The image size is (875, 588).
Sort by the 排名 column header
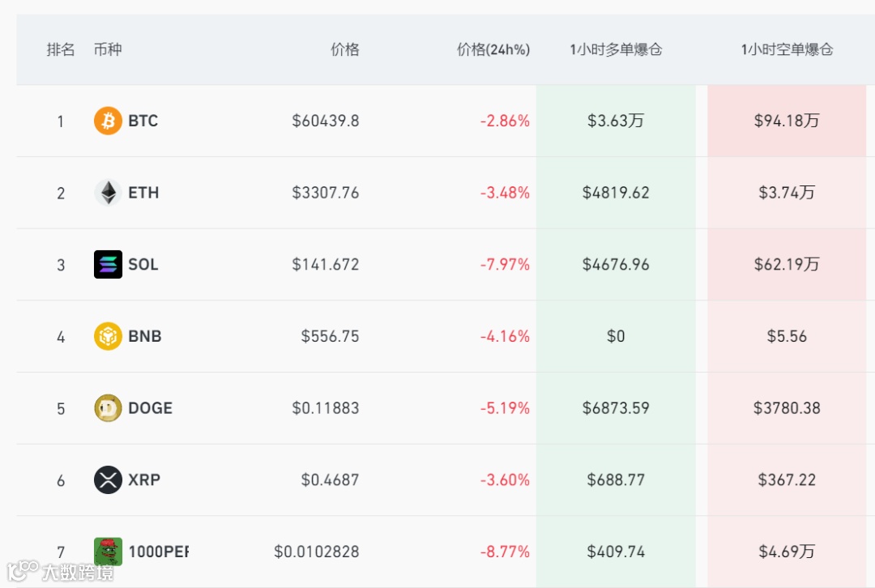[61, 49]
